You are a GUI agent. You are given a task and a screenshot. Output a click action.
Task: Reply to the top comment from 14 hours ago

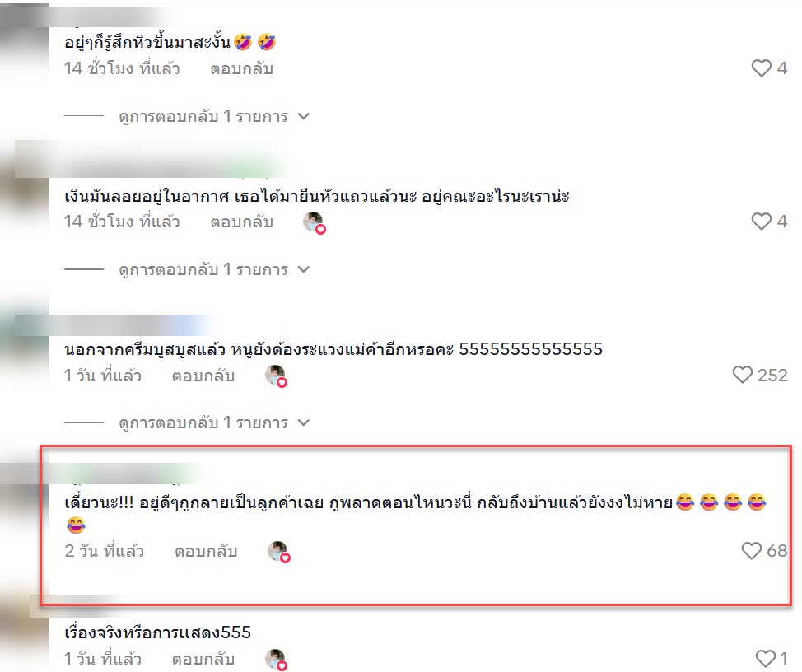coord(241,68)
